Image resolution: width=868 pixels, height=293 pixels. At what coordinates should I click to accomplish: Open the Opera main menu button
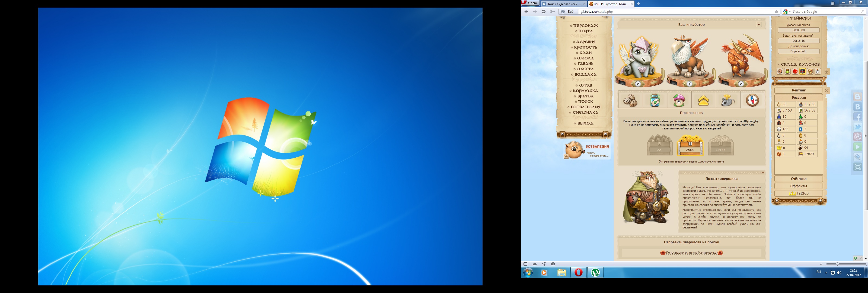(x=530, y=3)
